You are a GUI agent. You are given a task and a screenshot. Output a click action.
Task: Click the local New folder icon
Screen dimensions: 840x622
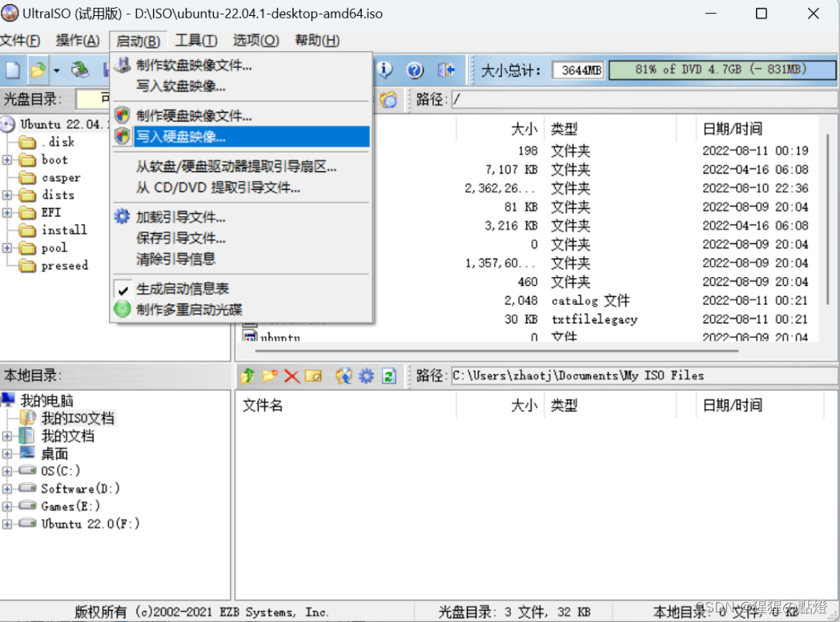coord(270,375)
